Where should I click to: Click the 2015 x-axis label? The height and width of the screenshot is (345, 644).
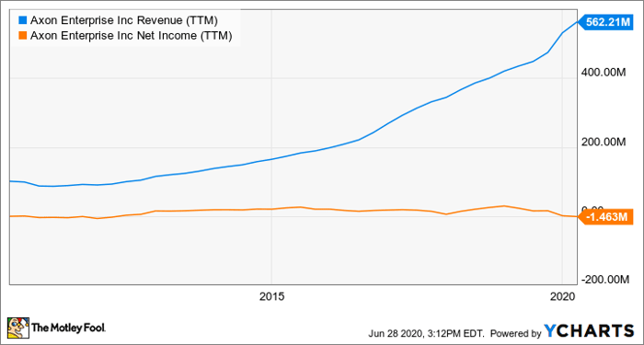tap(271, 296)
